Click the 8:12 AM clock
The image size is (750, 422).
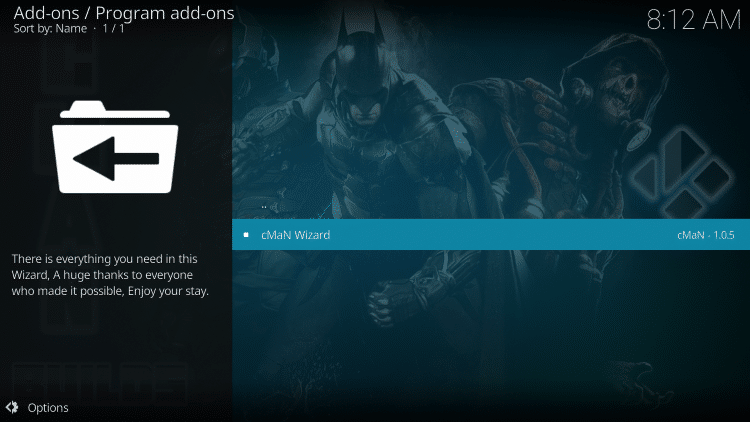click(x=693, y=22)
